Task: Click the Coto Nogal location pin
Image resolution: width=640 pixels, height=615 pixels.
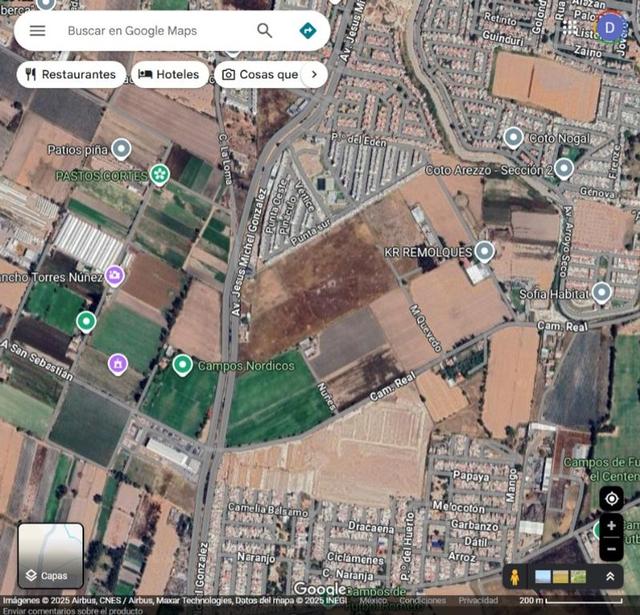Action: pyautogui.click(x=513, y=138)
